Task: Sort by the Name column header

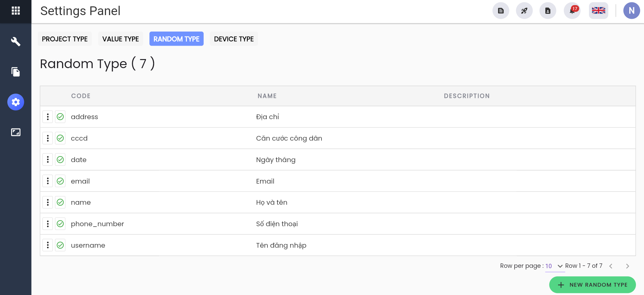Action: pyautogui.click(x=267, y=96)
